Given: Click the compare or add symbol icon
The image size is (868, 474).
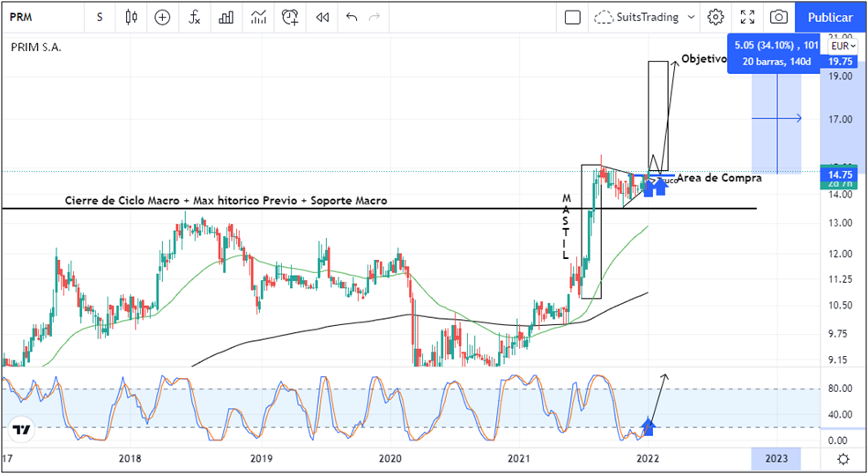Looking at the screenshot, I should 162,17.
